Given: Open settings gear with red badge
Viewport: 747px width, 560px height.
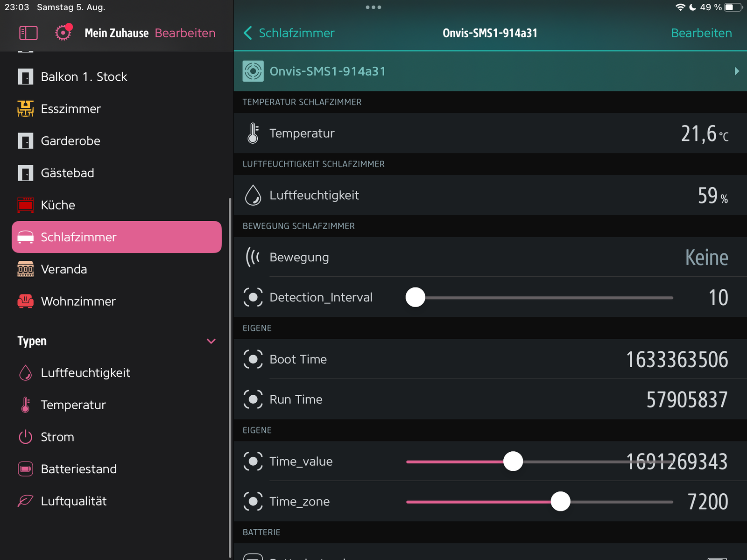Looking at the screenshot, I should pos(63,33).
